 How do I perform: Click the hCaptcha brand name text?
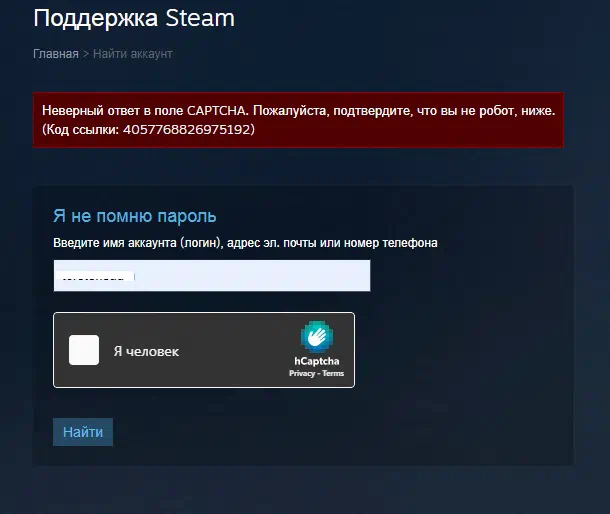pos(317,361)
